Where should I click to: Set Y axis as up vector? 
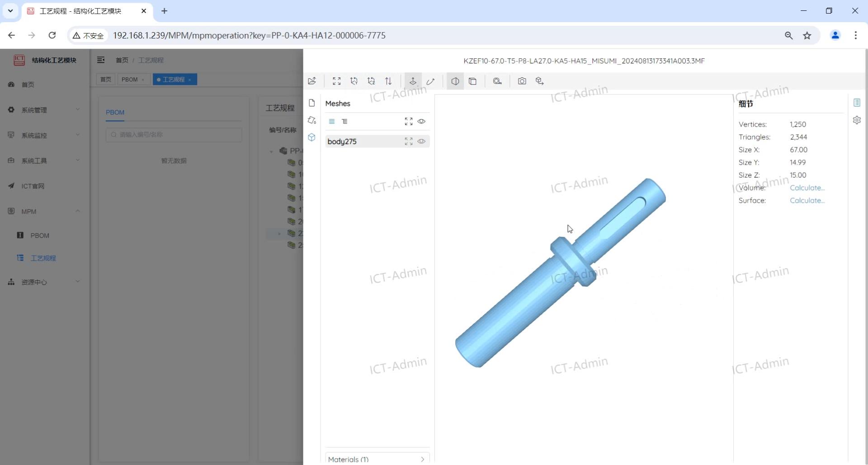354,81
